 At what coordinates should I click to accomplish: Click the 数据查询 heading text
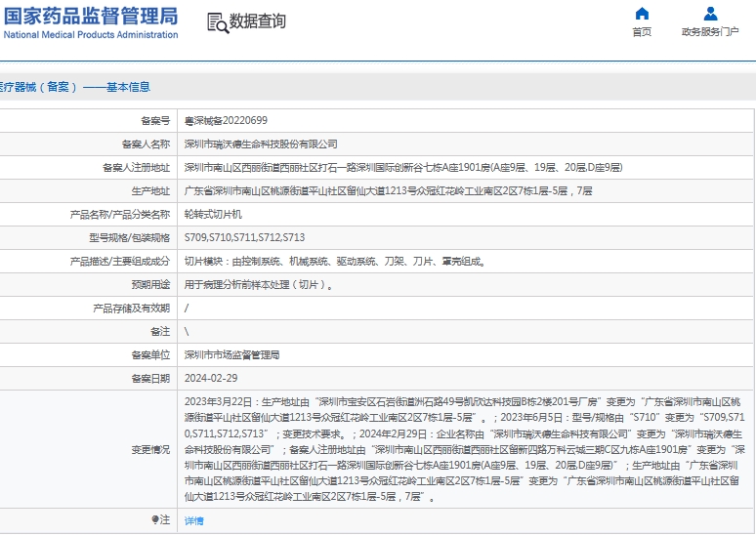pos(258,21)
